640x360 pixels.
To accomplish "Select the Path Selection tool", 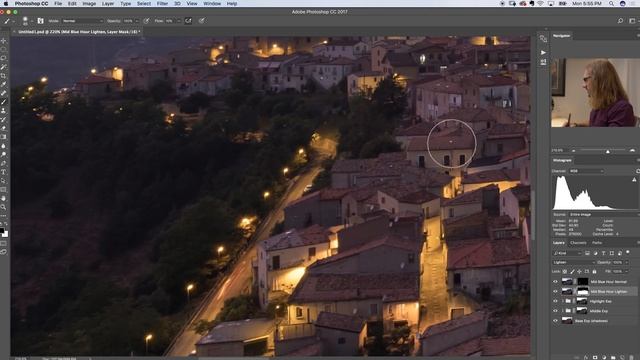I will point(4,181).
